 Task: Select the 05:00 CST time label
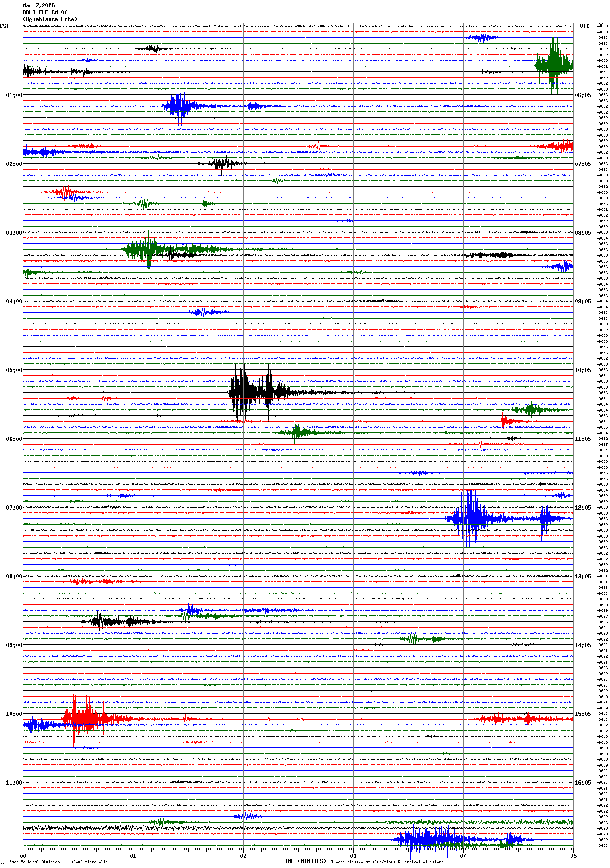point(14,370)
